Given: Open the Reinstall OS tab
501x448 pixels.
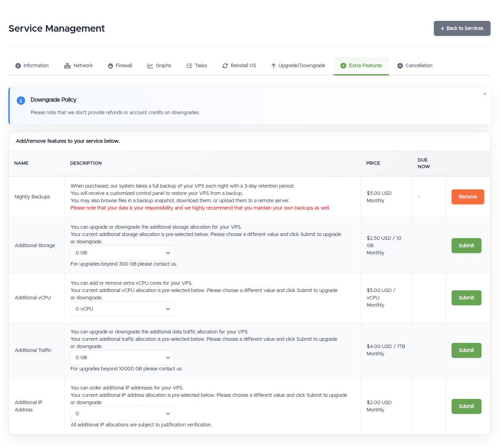Looking at the screenshot, I should pyautogui.click(x=239, y=66).
